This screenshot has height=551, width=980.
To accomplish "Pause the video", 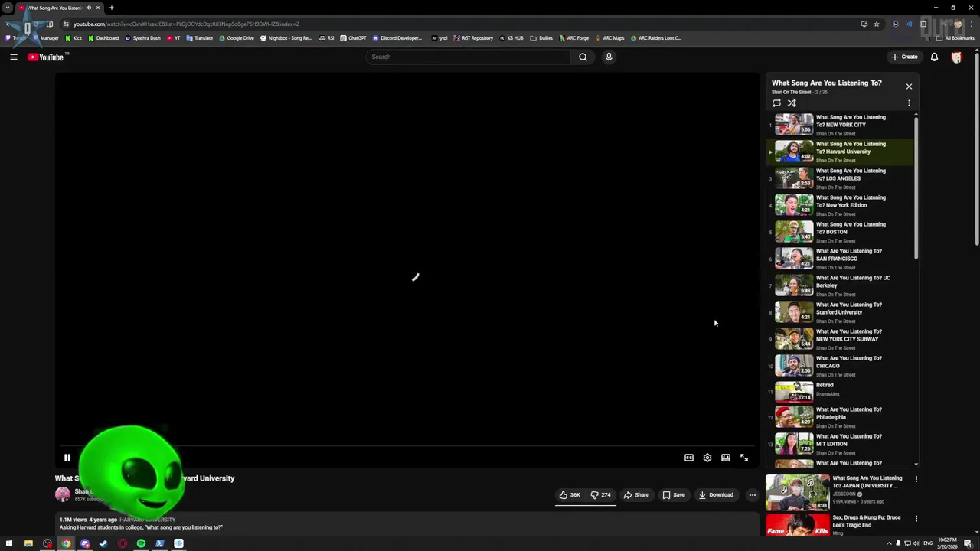I will click(67, 458).
